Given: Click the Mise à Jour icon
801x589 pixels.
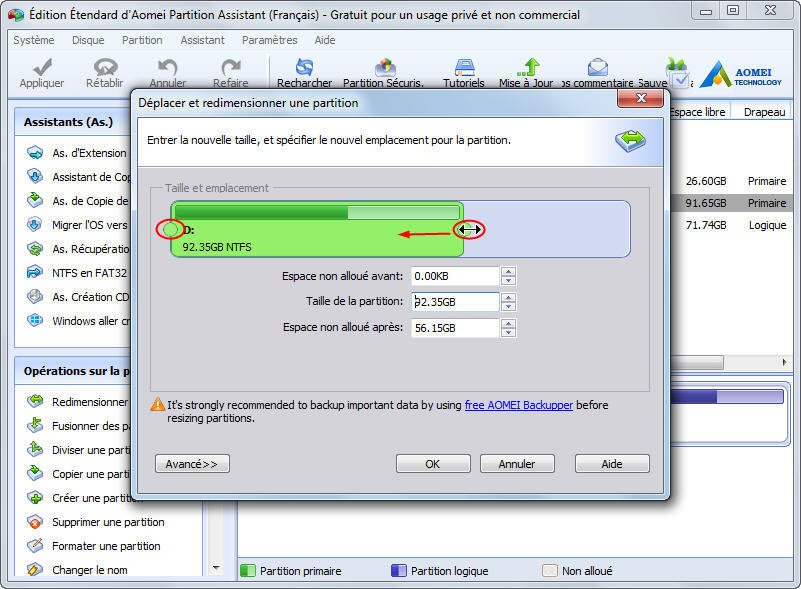Looking at the screenshot, I should [528, 66].
